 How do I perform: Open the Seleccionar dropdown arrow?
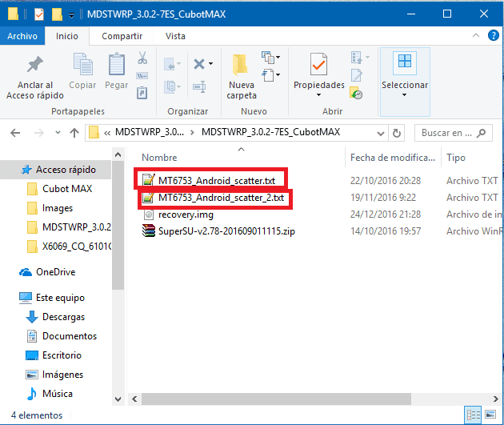(x=404, y=94)
